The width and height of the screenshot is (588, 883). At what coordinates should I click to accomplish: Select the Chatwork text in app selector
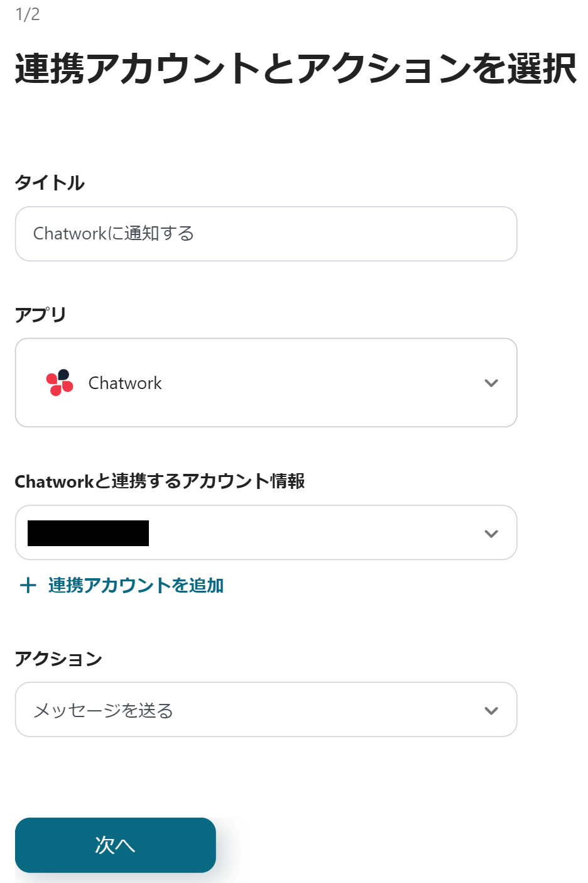pyautogui.click(x=125, y=383)
